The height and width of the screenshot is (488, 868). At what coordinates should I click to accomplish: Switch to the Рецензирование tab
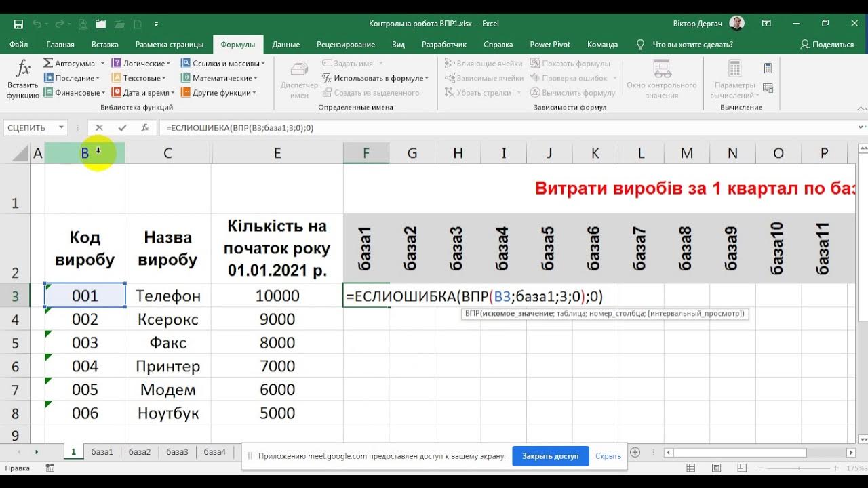click(346, 45)
